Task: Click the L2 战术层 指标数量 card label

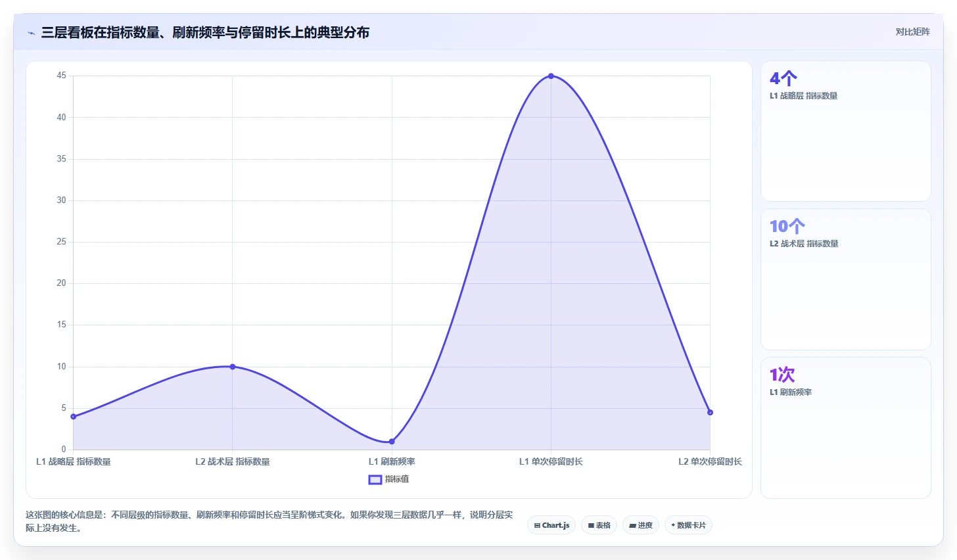Action: [x=804, y=244]
